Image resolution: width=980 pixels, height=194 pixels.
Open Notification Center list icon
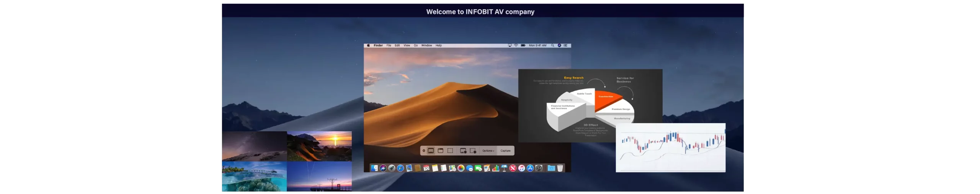[x=565, y=46]
